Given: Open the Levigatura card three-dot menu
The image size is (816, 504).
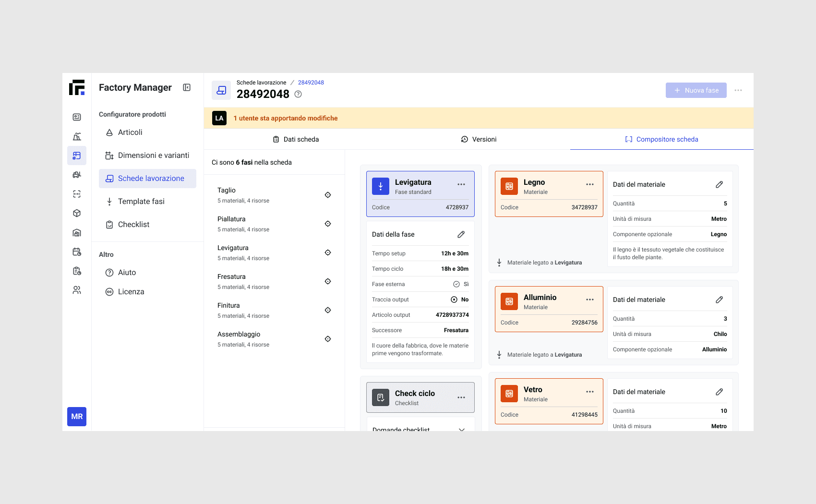Looking at the screenshot, I should (x=461, y=184).
